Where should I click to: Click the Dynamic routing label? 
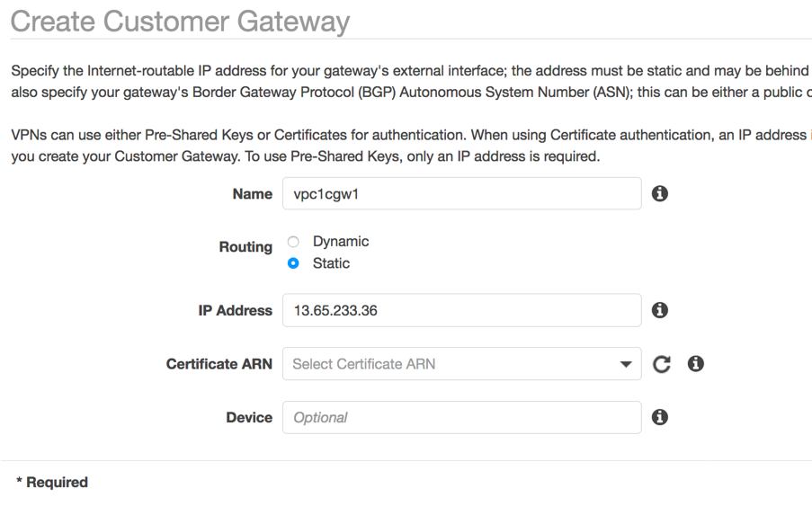pyautogui.click(x=341, y=241)
